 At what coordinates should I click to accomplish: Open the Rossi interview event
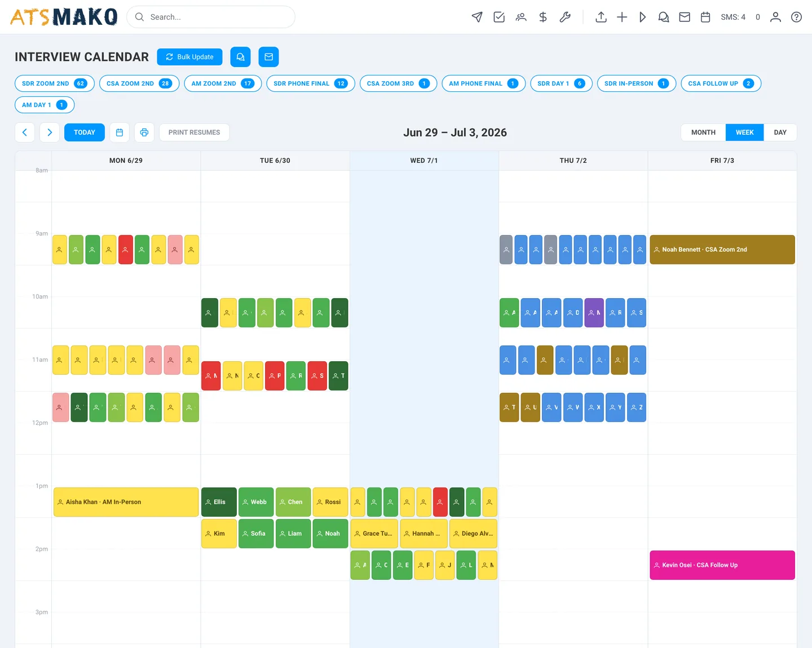click(x=330, y=502)
